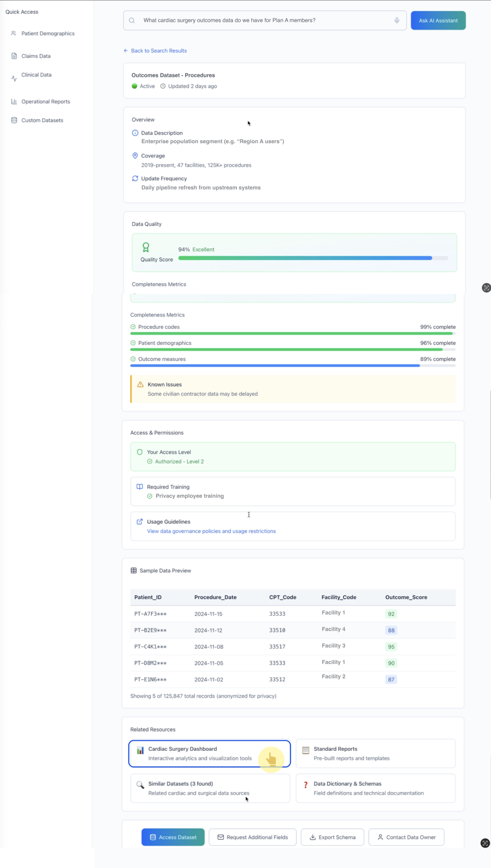Click the Standard Reports clipboard icon
Screen dimensions: 491x868
pyautogui.click(x=306, y=750)
